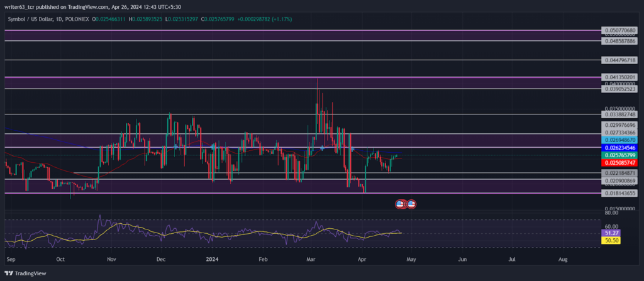
Task: Select the Mar label on time axis
Action: (311, 260)
